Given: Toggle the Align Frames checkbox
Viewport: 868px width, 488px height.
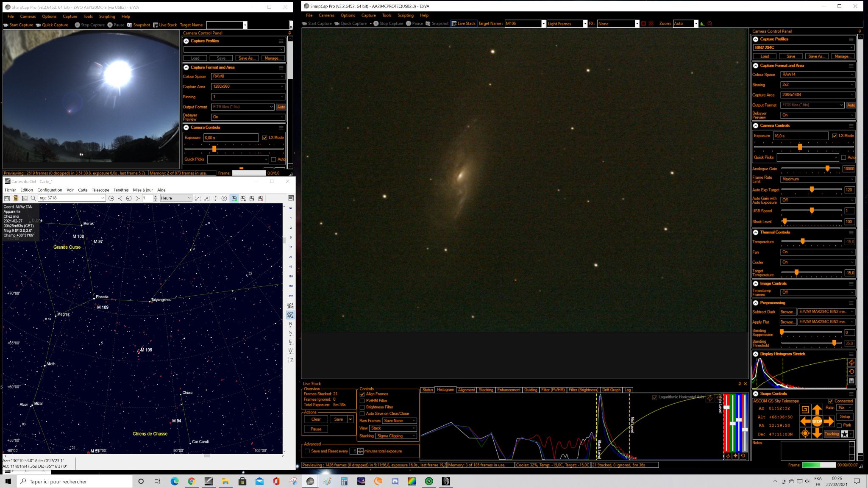Looking at the screenshot, I should [362, 394].
